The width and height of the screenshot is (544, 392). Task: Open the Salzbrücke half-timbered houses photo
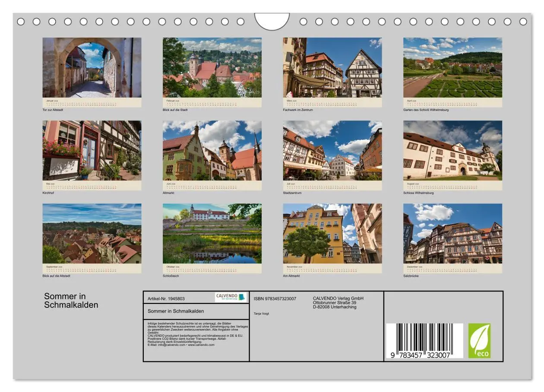pos(452,233)
